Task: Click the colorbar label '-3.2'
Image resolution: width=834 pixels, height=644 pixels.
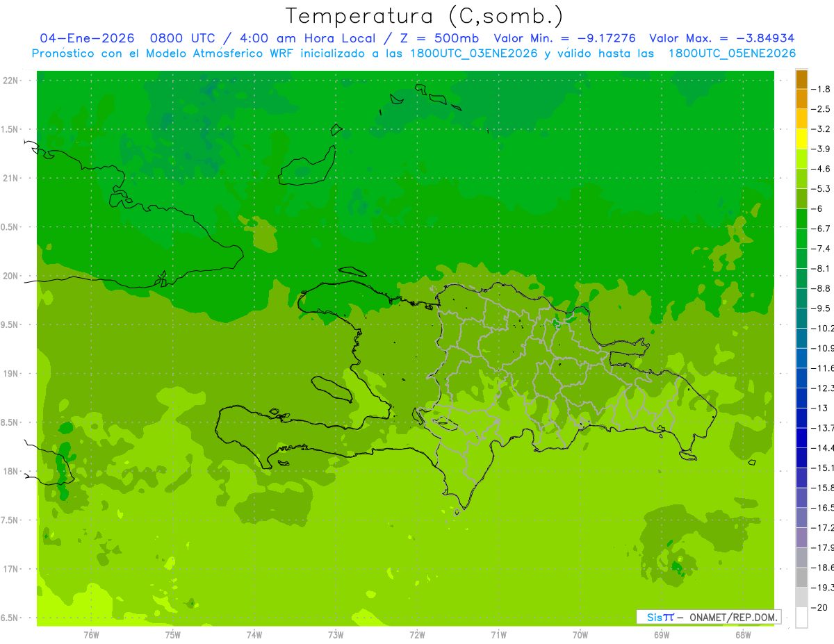Action: pos(821,129)
